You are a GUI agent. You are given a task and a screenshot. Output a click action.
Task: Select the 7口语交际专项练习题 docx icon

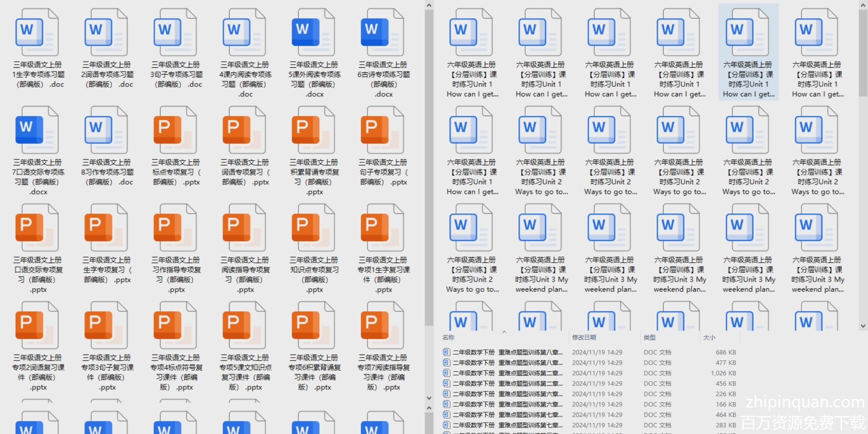click(x=37, y=130)
